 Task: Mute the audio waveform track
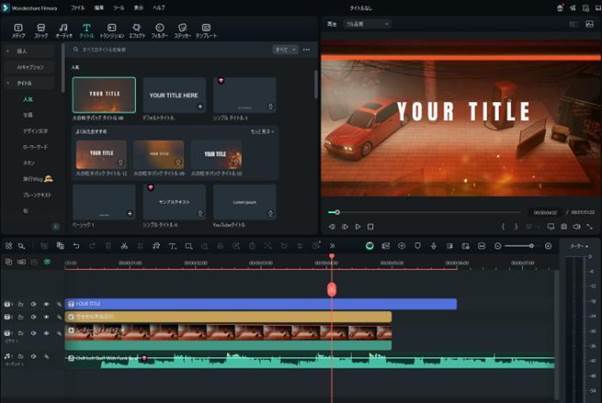[x=33, y=358]
